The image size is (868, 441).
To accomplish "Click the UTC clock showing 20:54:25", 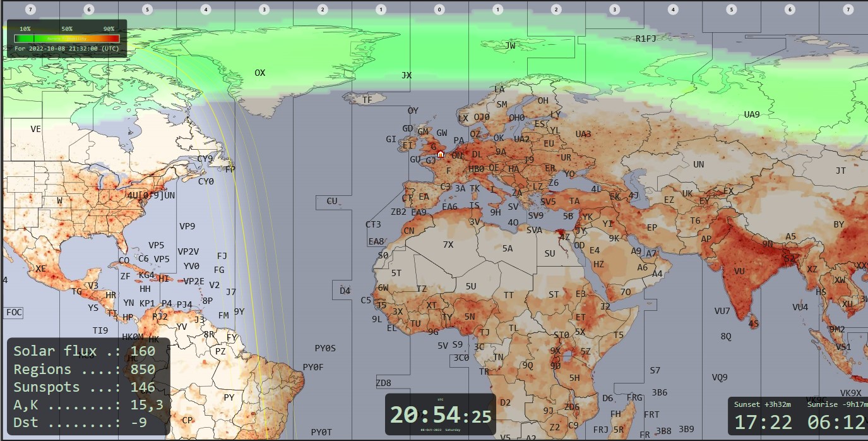I will [x=440, y=414].
